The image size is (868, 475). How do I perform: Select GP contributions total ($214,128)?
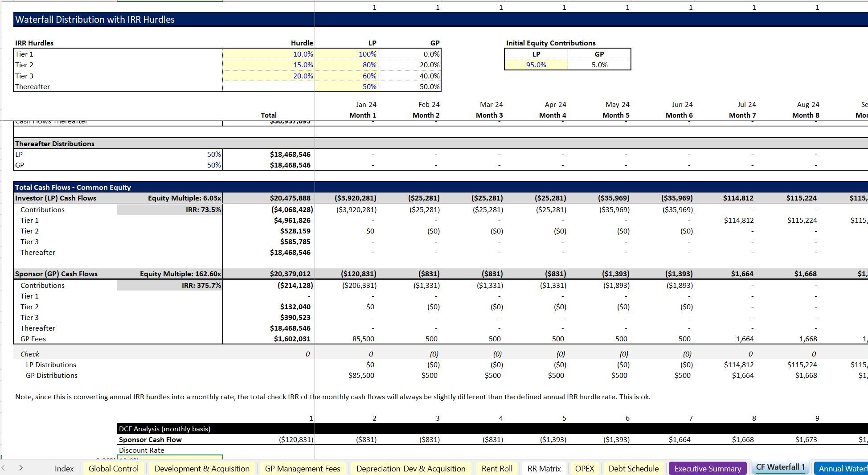(295, 285)
